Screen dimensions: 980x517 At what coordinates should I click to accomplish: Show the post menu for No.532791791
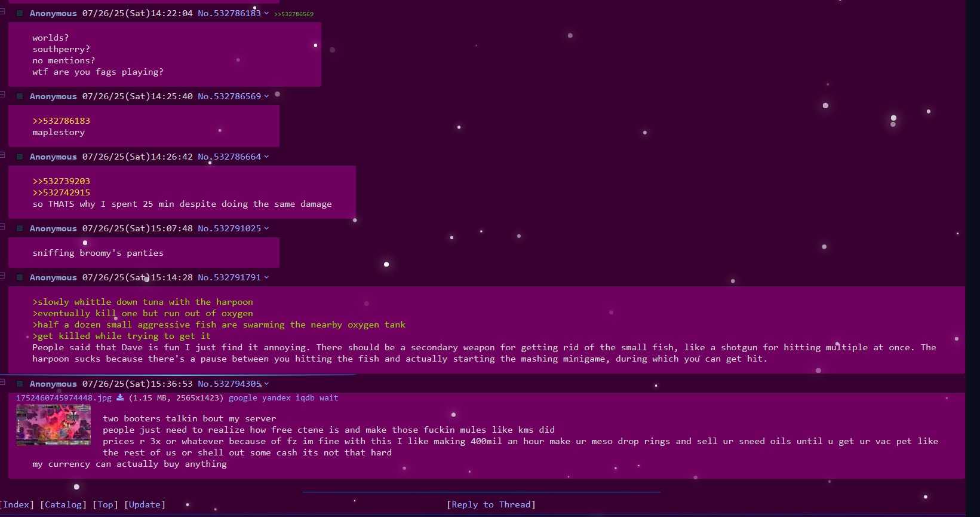(266, 277)
